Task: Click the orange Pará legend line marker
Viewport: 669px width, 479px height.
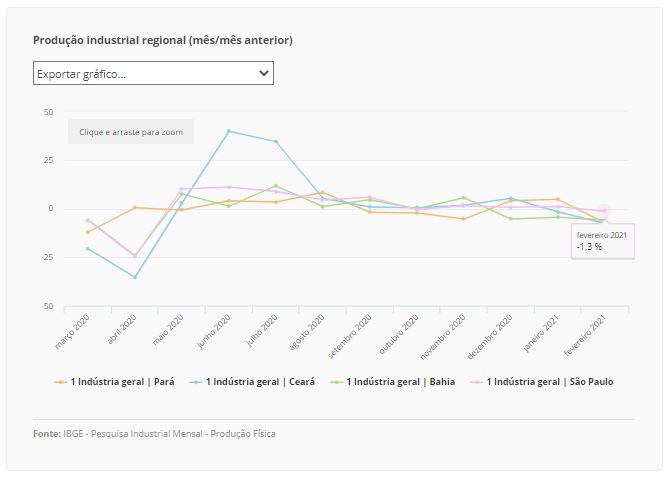Action: tap(61, 382)
